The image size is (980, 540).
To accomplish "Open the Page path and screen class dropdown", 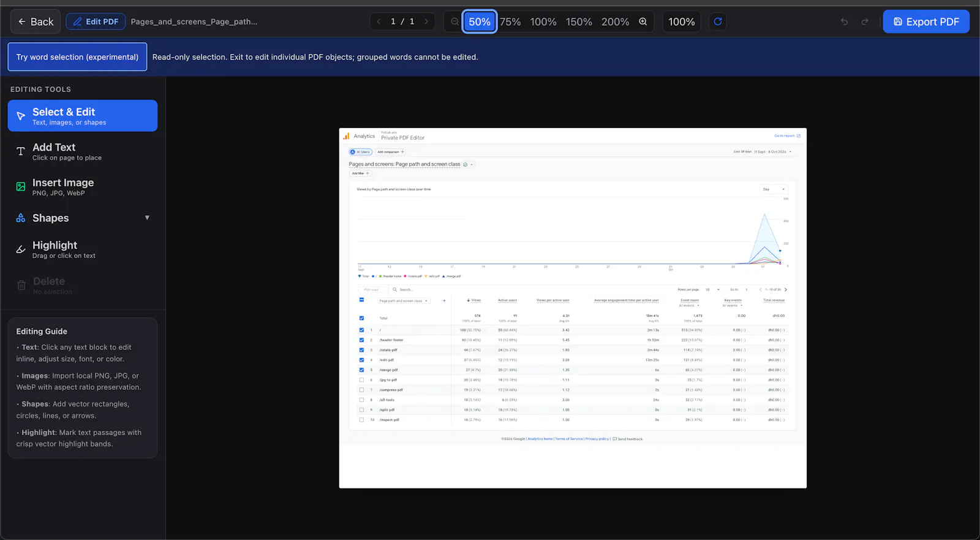I will pyautogui.click(x=404, y=301).
